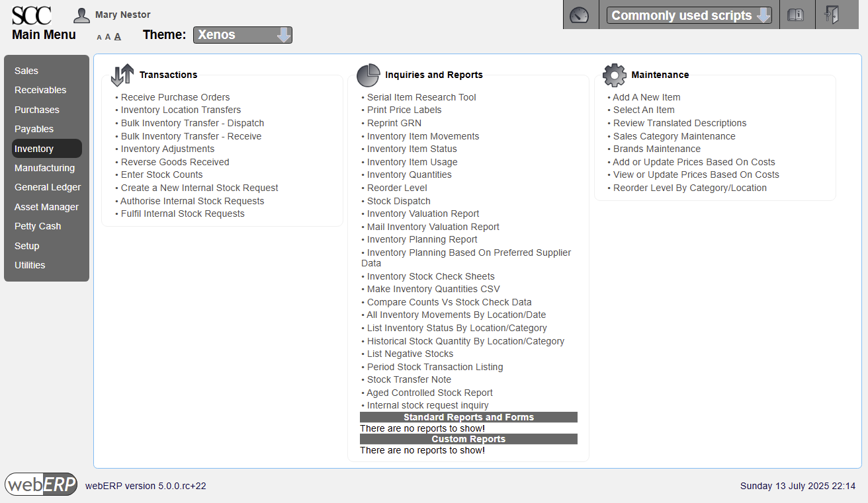Open Enter Stock Counts

tap(161, 174)
